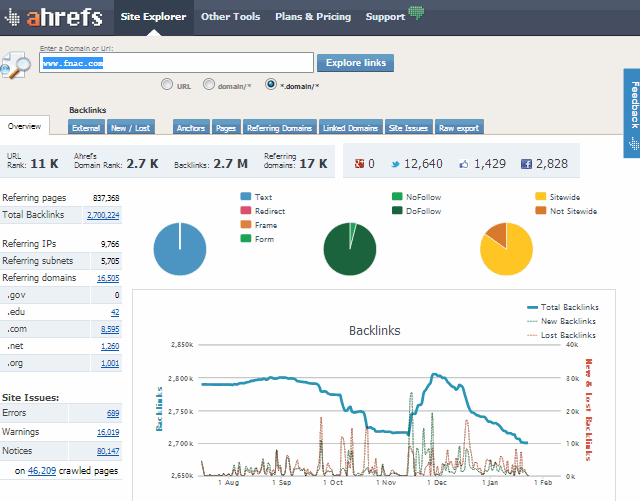Click the yellow Sitewide pie chart
The height and width of the screenshot is (501, 640).
click(507, 249)
